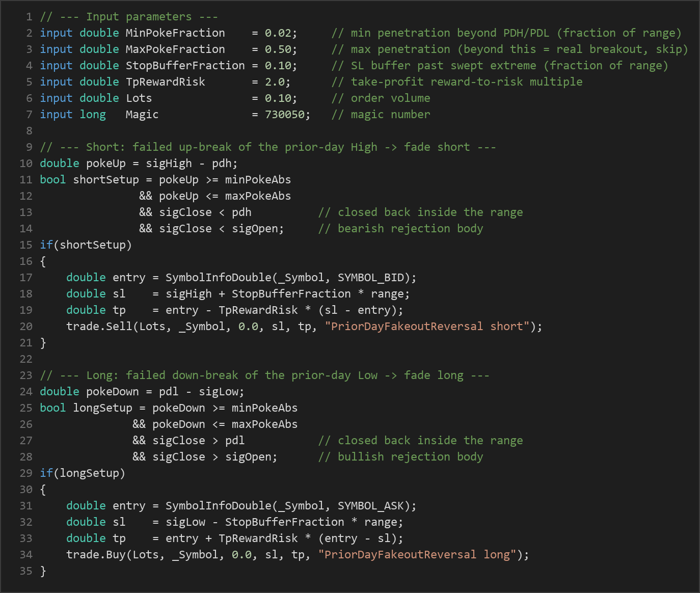Click the if(longSetup) condition

click(x=83, y=473)
